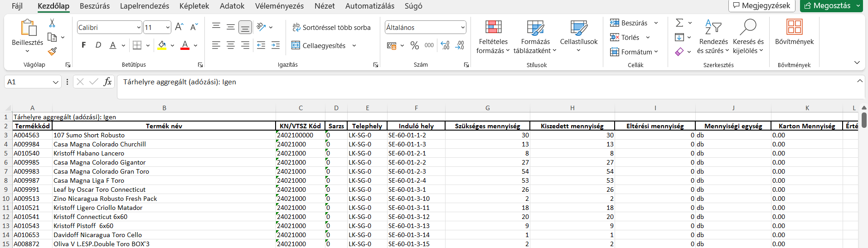This screenshot has height=248, width=868.
Task: Select the Format Painter brush icon
Action: tap(52, 51)
